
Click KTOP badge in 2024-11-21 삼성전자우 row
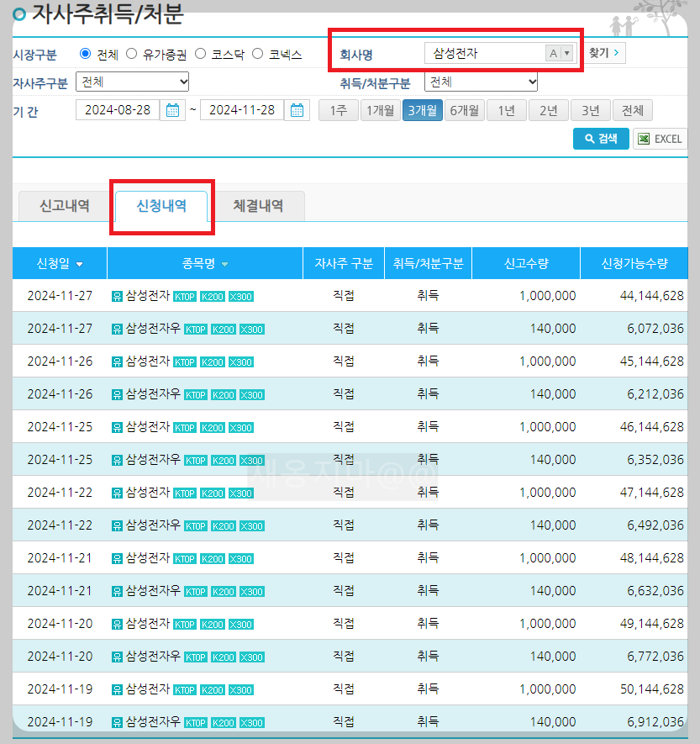point(196,592)
